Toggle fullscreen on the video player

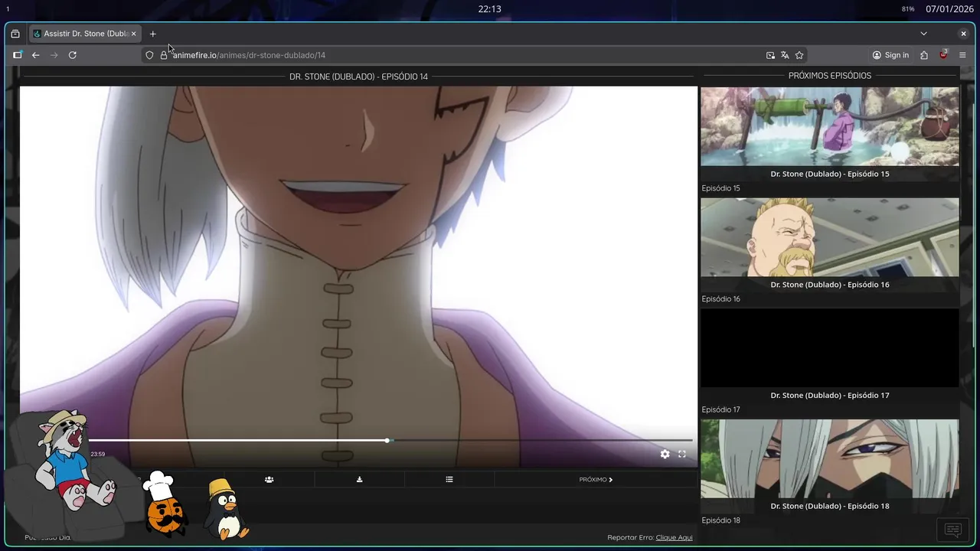click(x=682, y=454)
